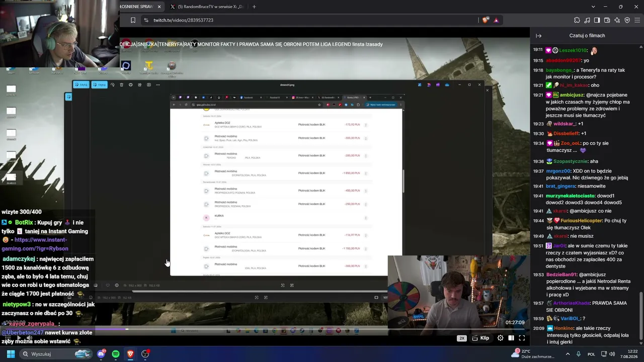Image resolution: width=644 pixels, height=362 pixels.
Task: Click username Zoo_ool in chat replay
Action: (x=571, y=143)
